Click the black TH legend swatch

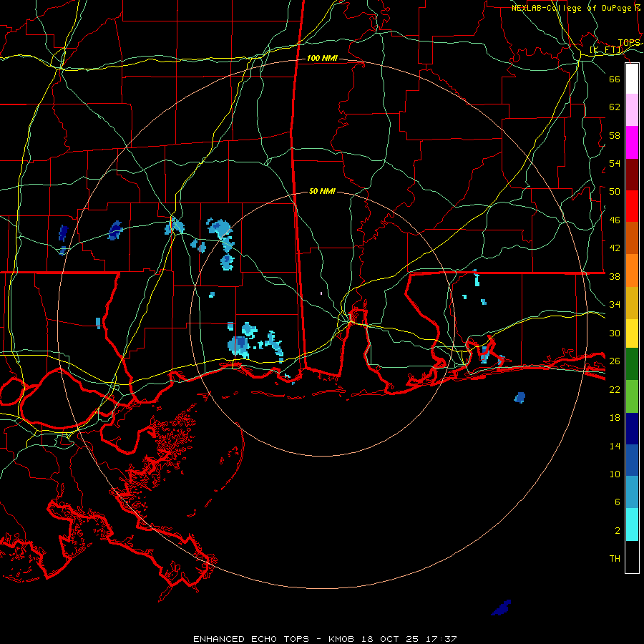(x=632, y=557)
